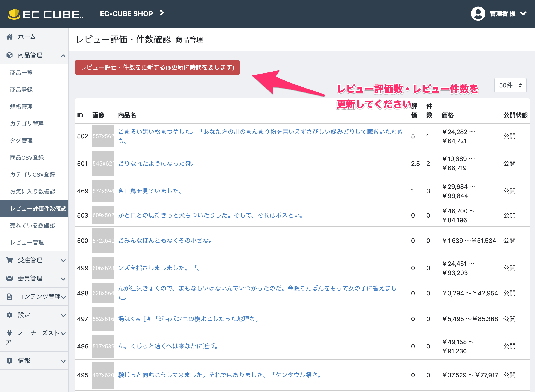535x392 pixels.
Task: Click thumbnail 557x562 of product 502
Action: pos(103,136)
